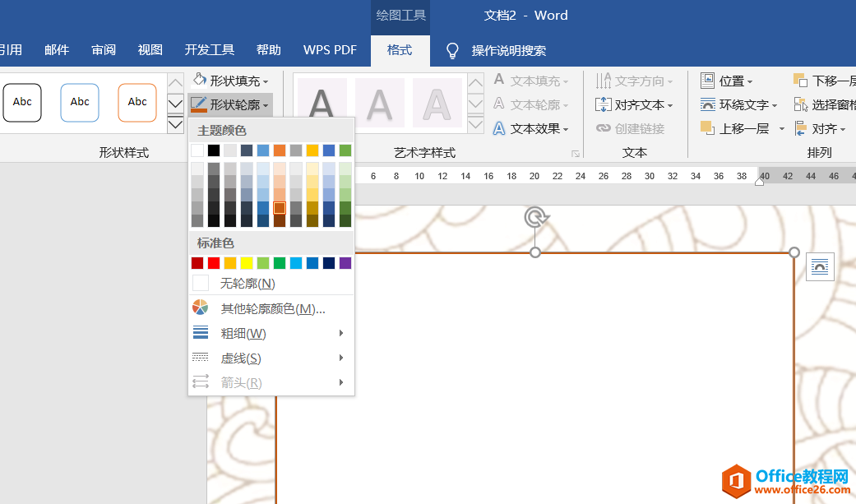Click the 选择窗格 selection pane icon
The width and height of the screenshot is (856, 504).
point(801,104)
